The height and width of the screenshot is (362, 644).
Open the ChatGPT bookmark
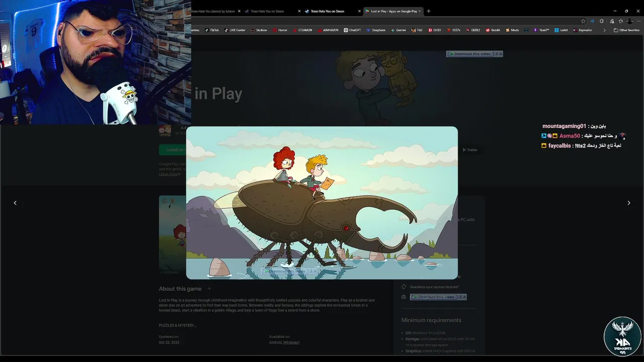tap(352, 30)
